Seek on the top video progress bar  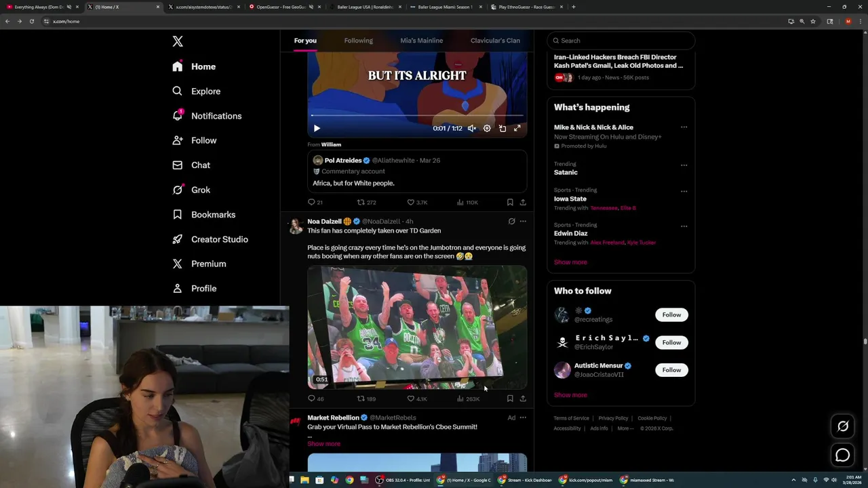(x=416, y=116)
